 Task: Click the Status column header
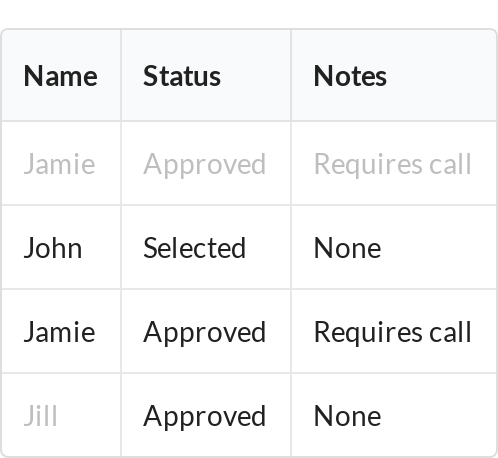click(x=206, y=75)
